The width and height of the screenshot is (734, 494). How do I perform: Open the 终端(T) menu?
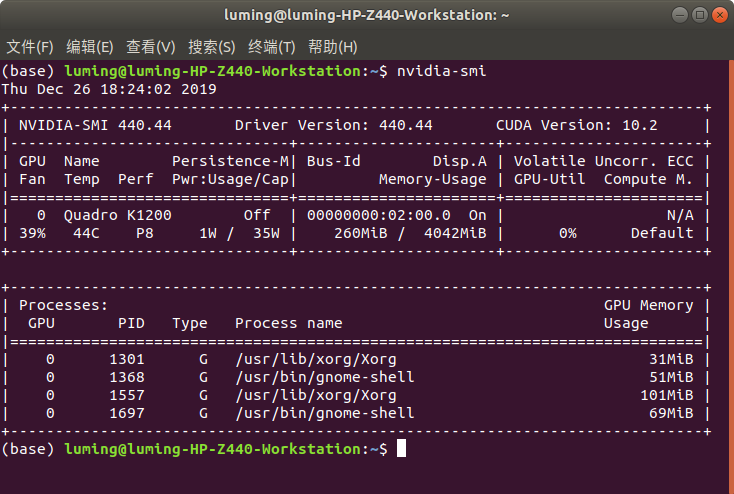pyautogui.click(x=272, y=47)
